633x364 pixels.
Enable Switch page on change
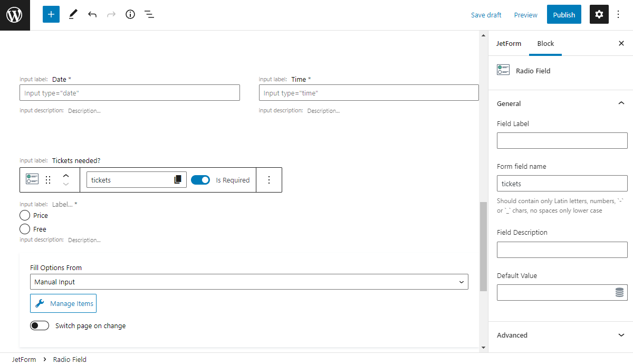[40, 325]
